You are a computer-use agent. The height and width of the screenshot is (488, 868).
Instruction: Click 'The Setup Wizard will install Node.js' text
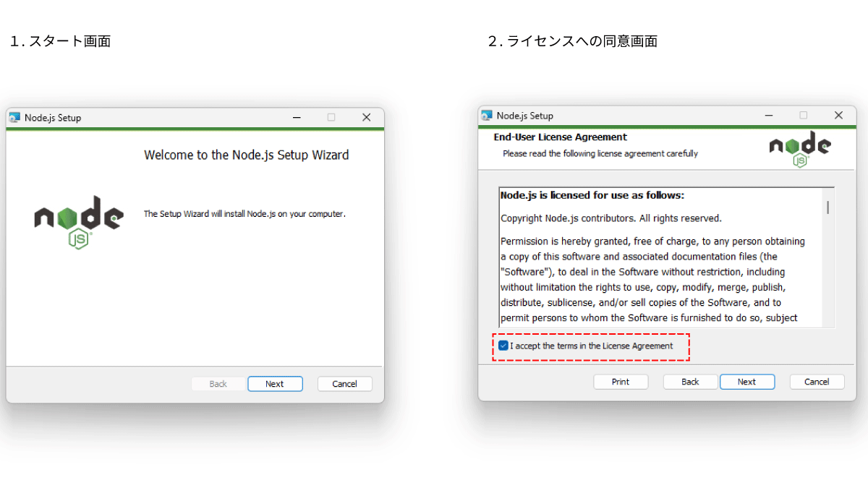[244, 214]
